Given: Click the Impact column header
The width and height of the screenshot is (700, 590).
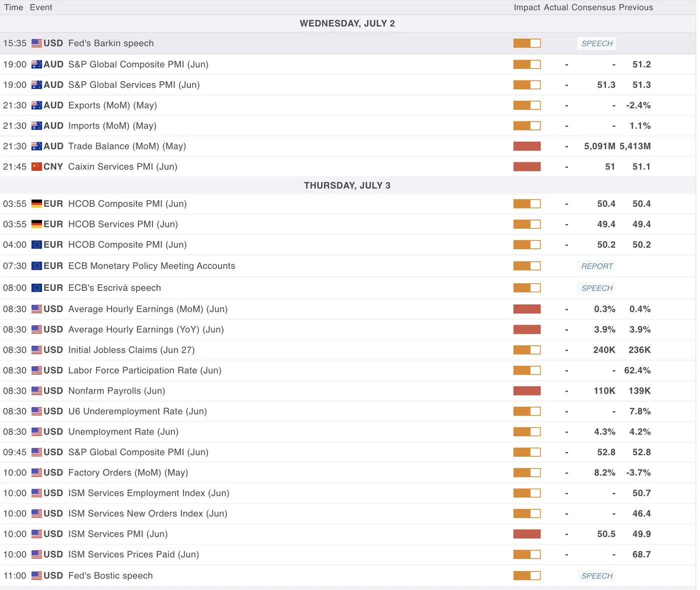Looking at the screenshot, I should point(527,7).
